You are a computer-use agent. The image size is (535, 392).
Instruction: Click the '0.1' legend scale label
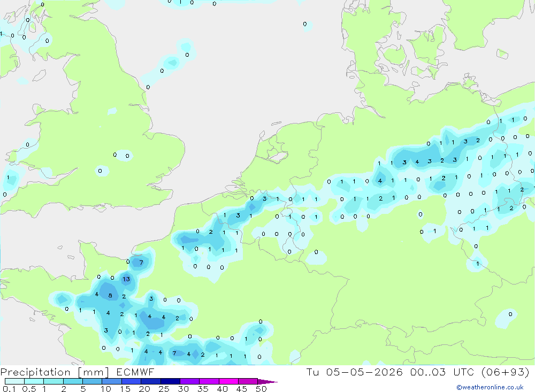[9, 389]
